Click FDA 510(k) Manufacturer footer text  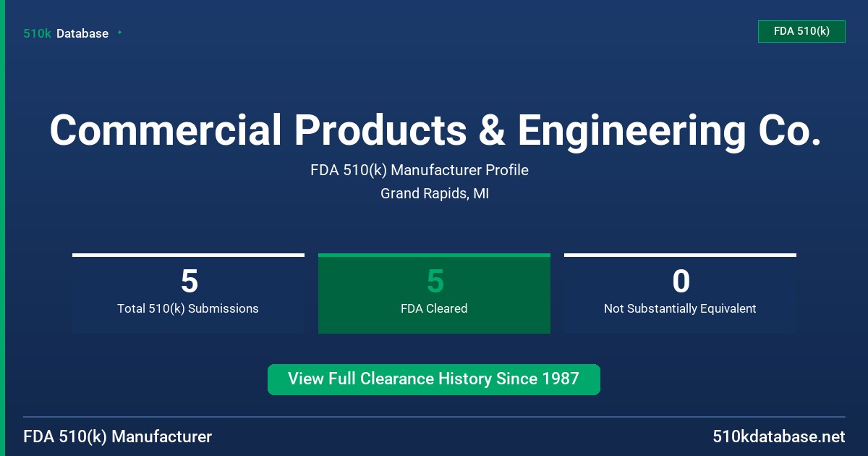(x=118, y=436)
